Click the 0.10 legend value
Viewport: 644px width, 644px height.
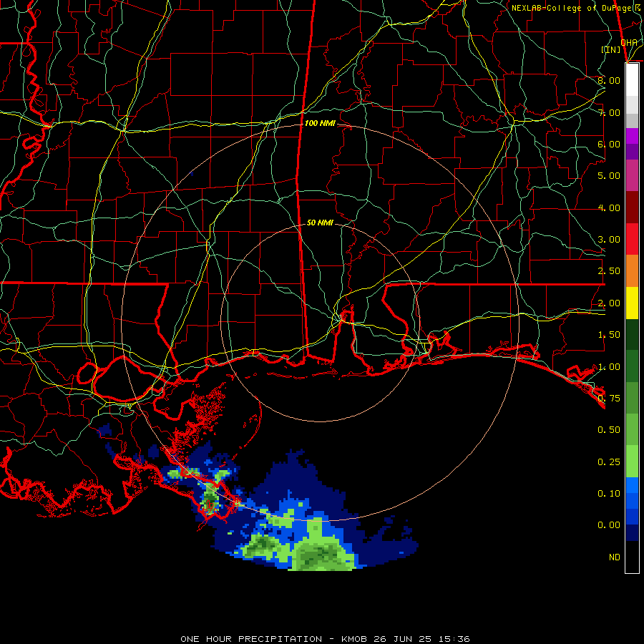click(x=609, y=494)
